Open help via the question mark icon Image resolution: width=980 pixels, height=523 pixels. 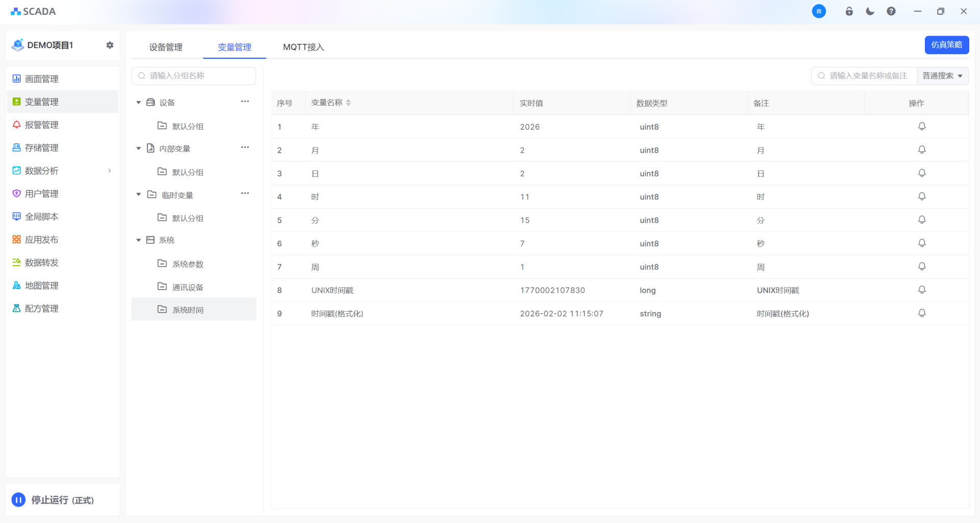891,11
